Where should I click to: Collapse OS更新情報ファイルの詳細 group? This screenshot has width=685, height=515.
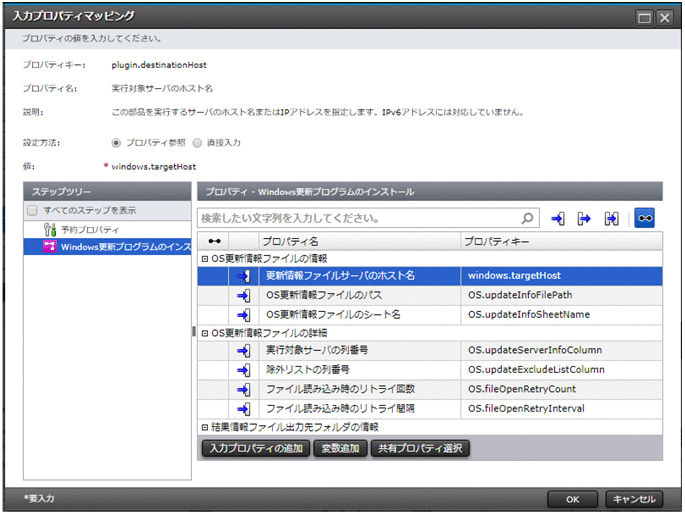click(x=204, y=333)
